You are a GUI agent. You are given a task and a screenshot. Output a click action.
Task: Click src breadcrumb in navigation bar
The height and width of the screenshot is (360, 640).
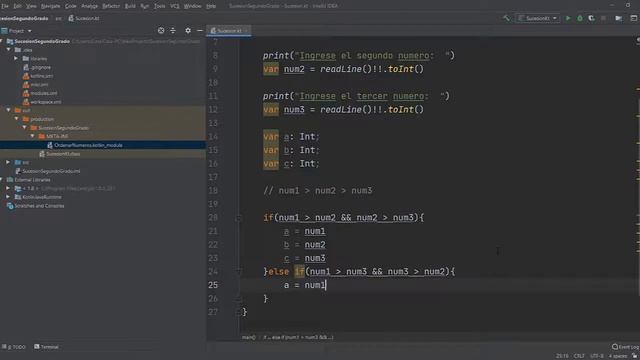point(58,18)
